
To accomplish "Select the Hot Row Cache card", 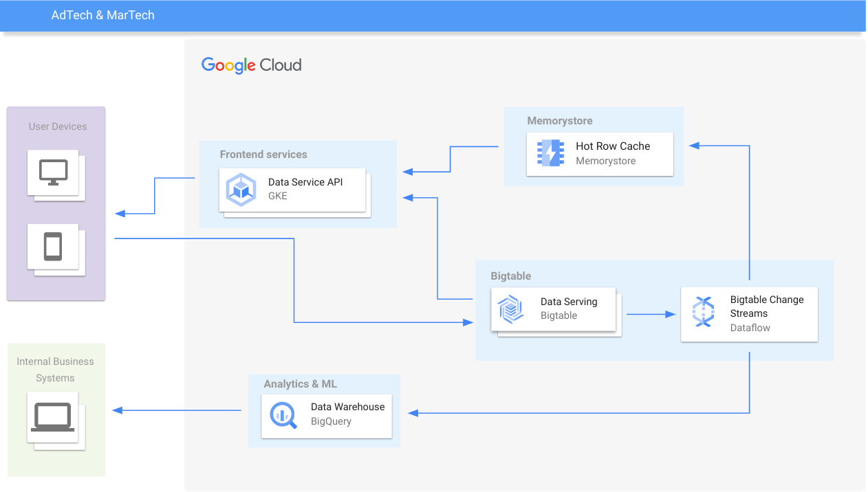I will point(600,154).
